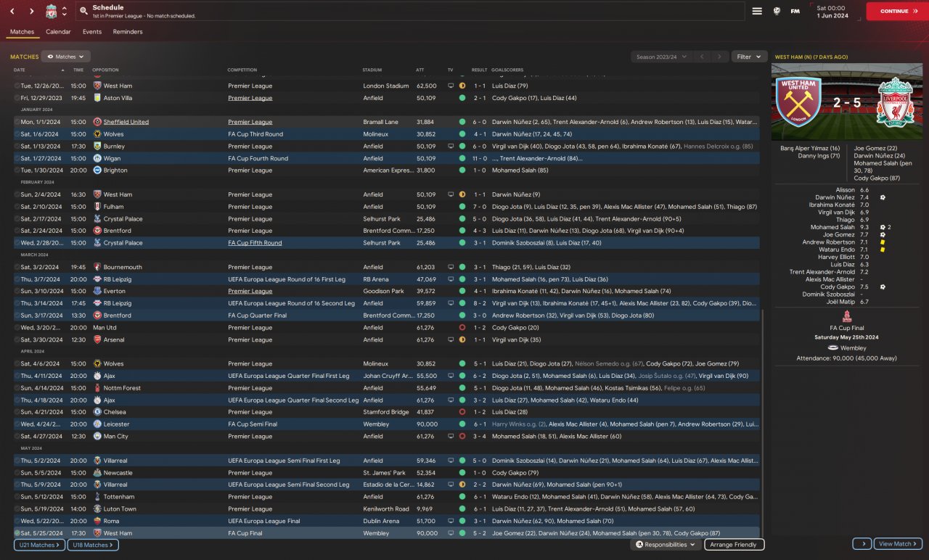Open the Season 2023/24 dropdown
Viewport: 929px width, 560px height.
[x=661, y=57]
